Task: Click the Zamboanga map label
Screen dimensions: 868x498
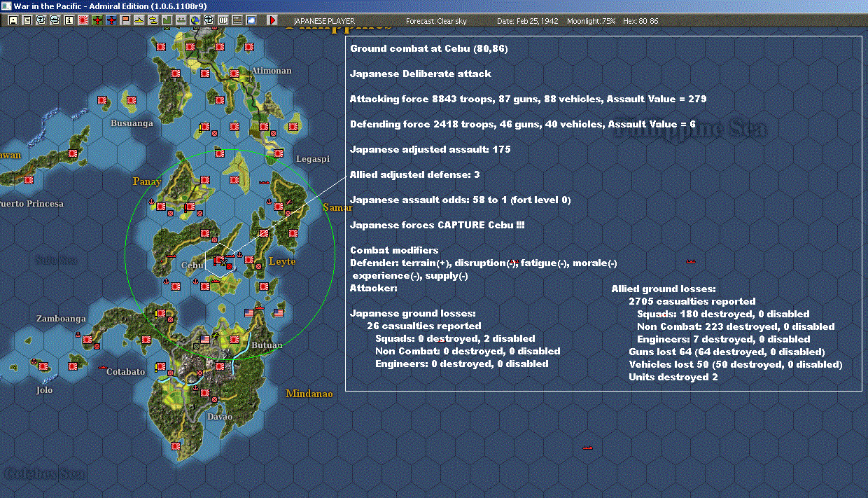Action: (61, 318)
